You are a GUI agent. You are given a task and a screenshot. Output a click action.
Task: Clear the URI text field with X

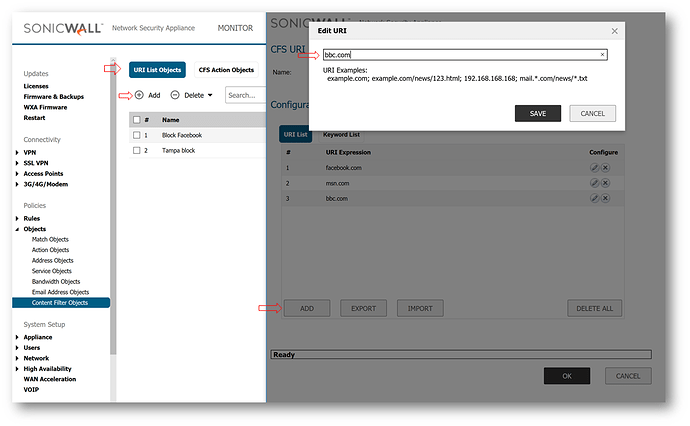tap(602, 55)
